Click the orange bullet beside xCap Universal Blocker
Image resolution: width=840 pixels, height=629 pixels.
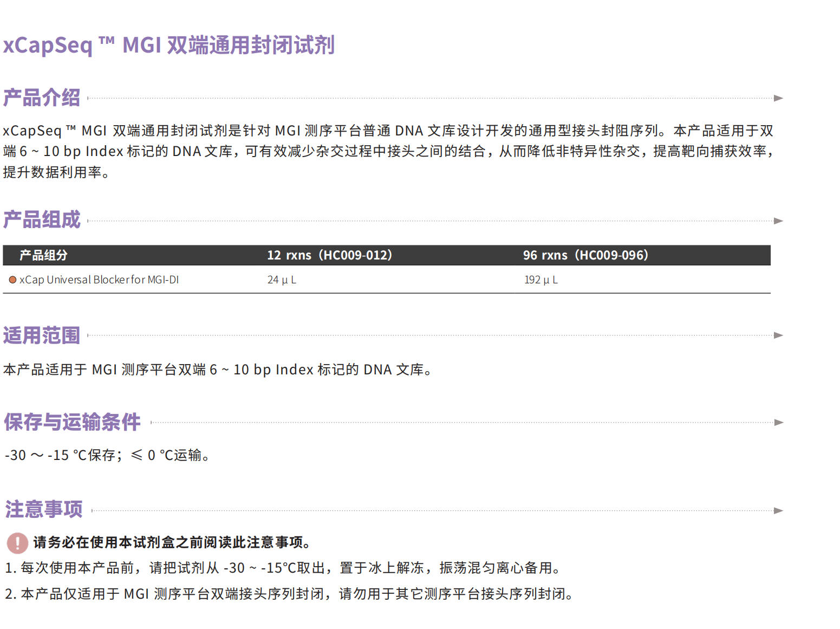click(12, 280)
